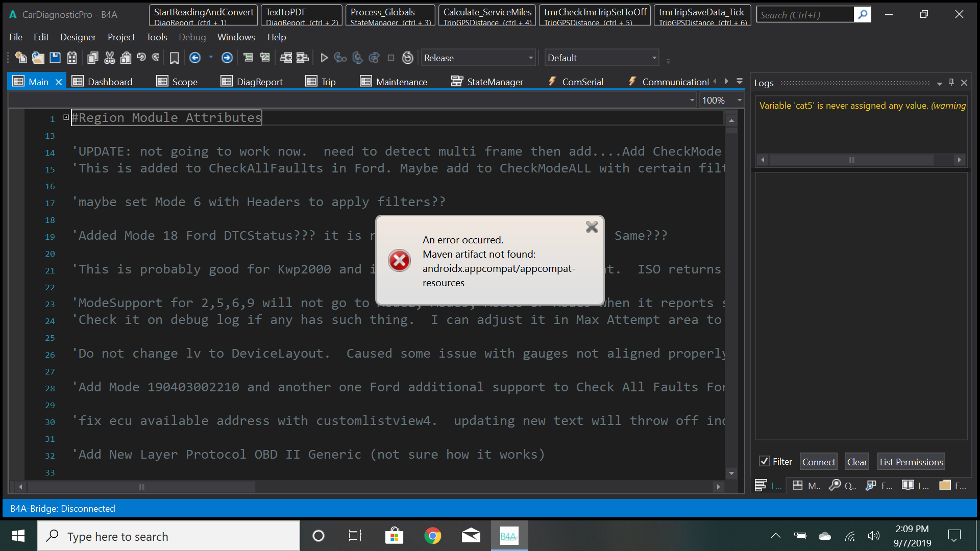Click the Connect button in Logs
This screenshot has width=980, height=551.
[818, 462]
